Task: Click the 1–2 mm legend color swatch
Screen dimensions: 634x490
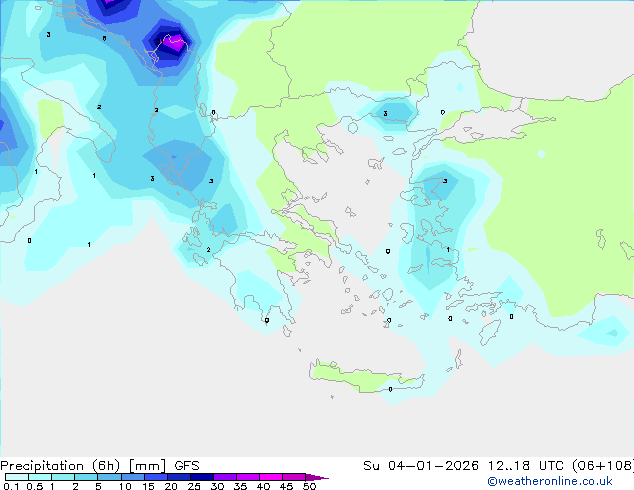Action: tap(63, 477)
